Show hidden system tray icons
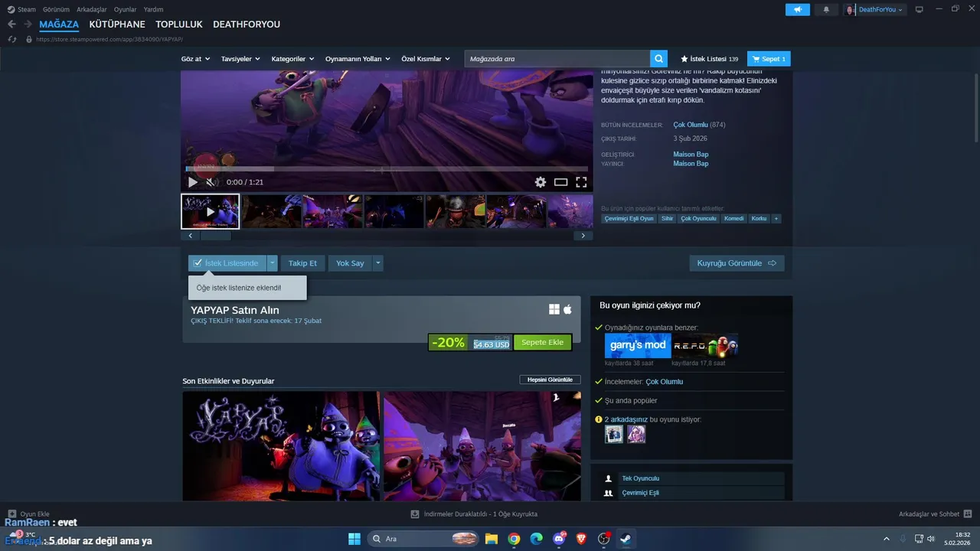This screenshot has width=980, height=551. coord(887,539)
